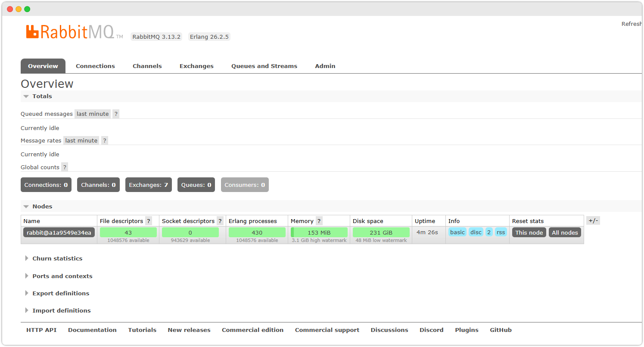Switch to the Exchanges tab

tap(196, 66)
